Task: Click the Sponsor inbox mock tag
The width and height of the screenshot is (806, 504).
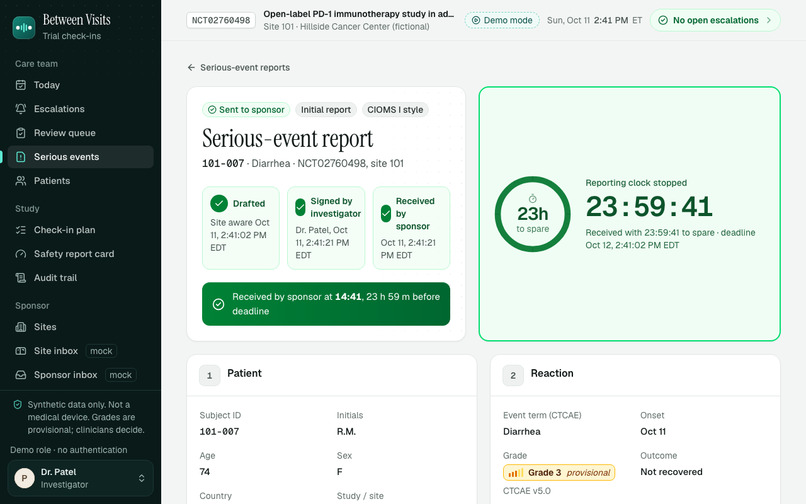Action: (x=121, y=375)
